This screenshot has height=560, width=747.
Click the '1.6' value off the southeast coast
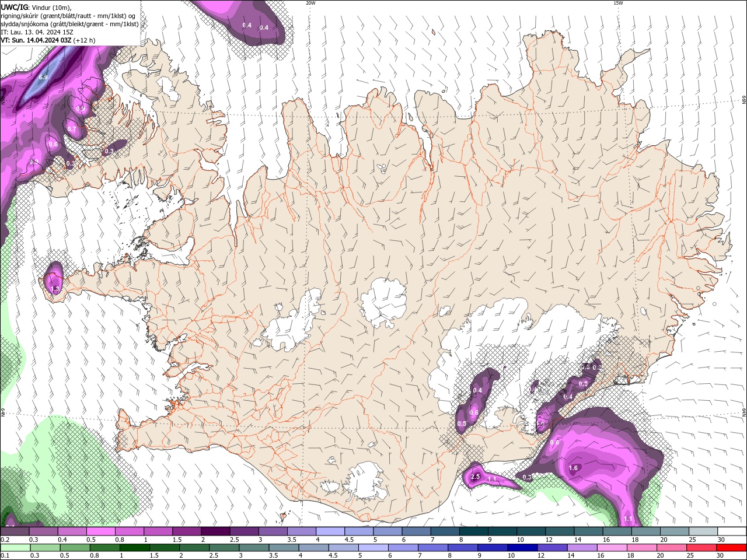coord(573,468)
